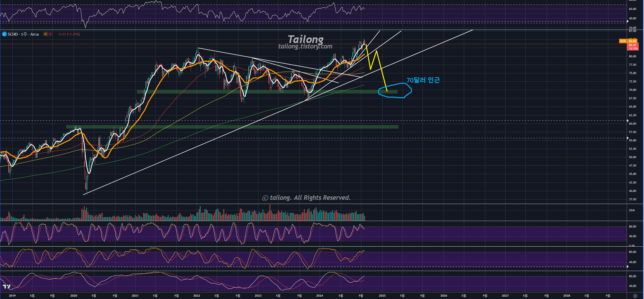This screenshot has width=644, height=299.
Task: Click the arrow marker beside top RSI scale
Action: [627, 21]
